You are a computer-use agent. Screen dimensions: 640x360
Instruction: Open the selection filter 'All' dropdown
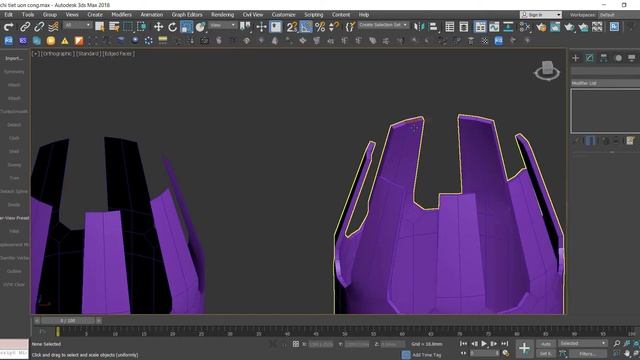click(77, 25)
